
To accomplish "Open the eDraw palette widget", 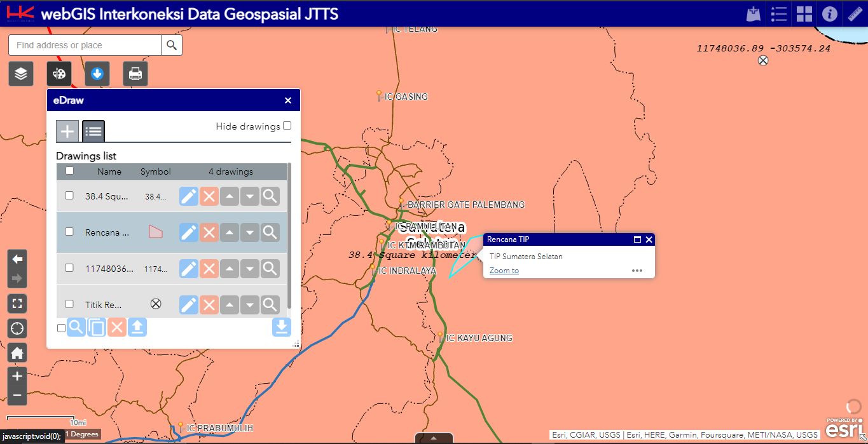I will tap(59, 74).
